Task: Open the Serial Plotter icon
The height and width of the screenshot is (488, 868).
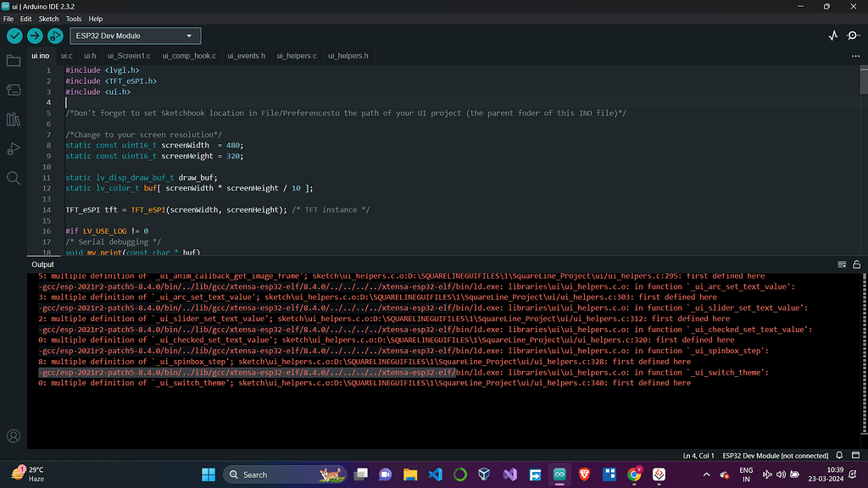Action: tap(833, 36)
